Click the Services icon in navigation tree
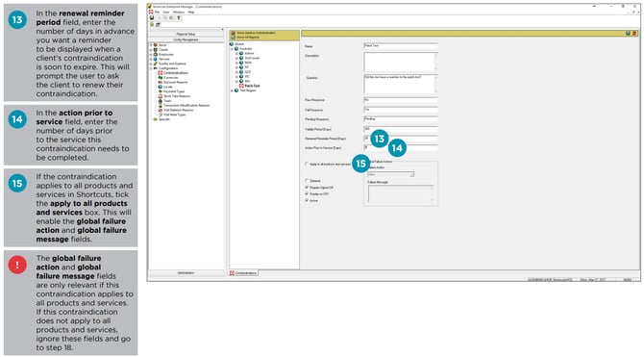This screenshot has width=644, height=357. pyautogui.click(x=156, y=59)
